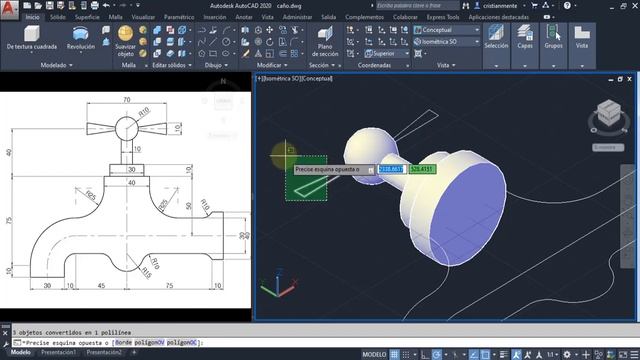Open the Superficie ribbon tab
This screenshot has width=640, height=360.
tap(87, 17)
